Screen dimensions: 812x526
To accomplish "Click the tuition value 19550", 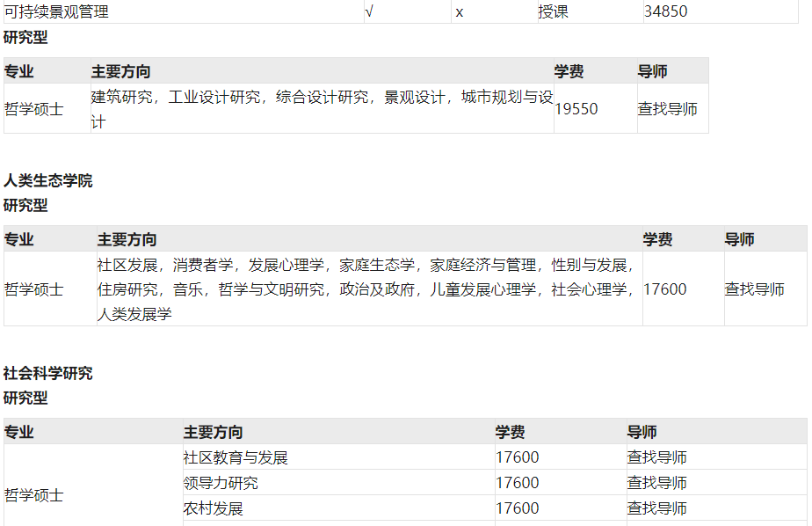I will [578, 108].
